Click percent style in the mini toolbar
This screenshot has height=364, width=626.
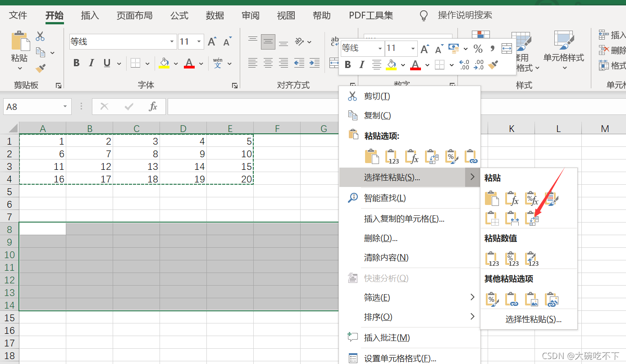[478, 48]
